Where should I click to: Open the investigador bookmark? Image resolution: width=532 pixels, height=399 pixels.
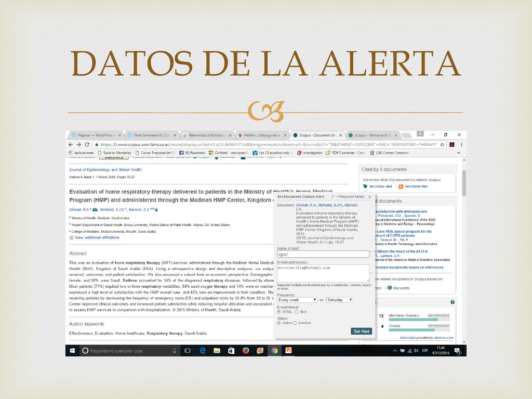click(x=310, y=153)
